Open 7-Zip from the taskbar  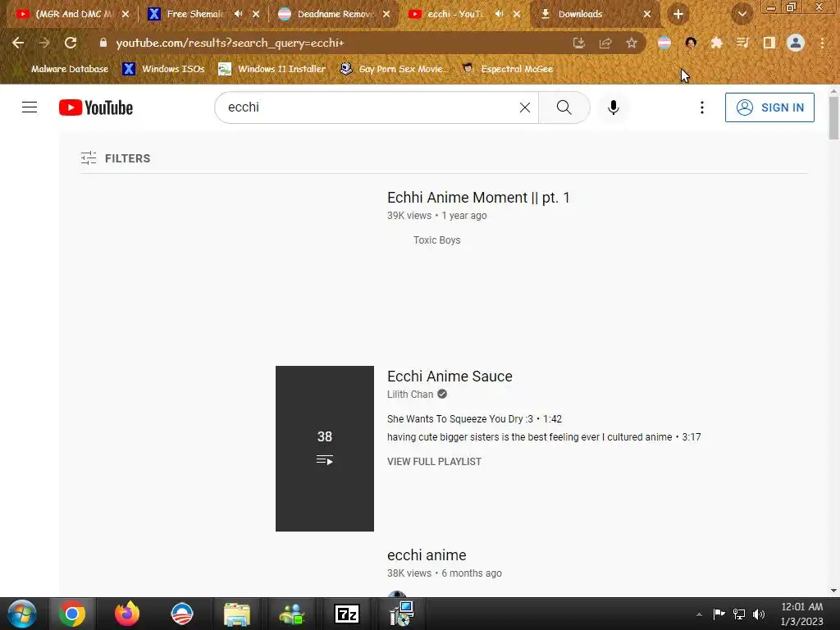347,614
